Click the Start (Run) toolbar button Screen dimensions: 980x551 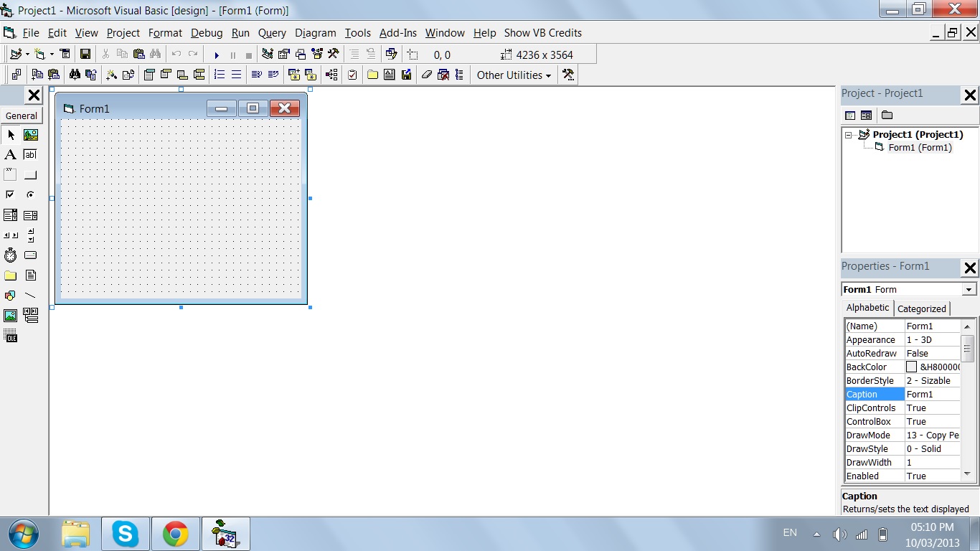[x=217, y=55]
